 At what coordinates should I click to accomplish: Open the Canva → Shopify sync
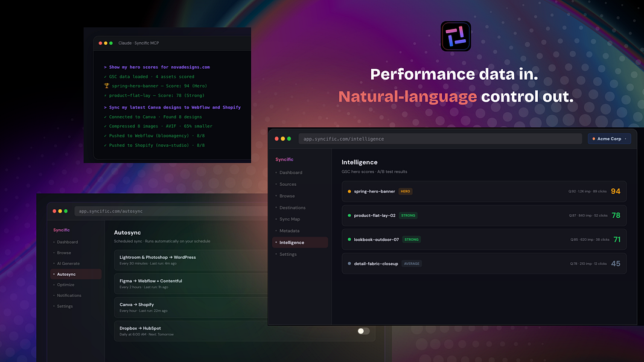tap(191, 308)
